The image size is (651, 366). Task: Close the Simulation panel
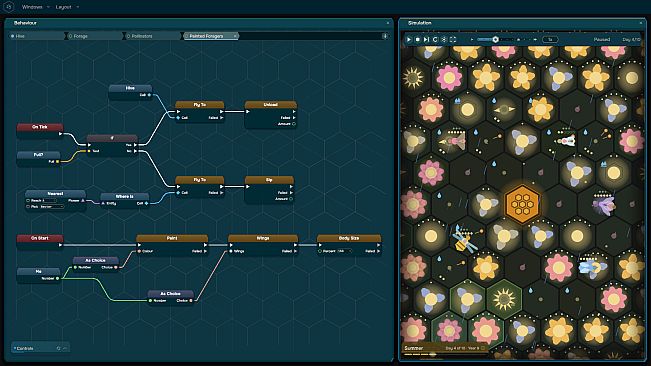click(x=641, y=23)
